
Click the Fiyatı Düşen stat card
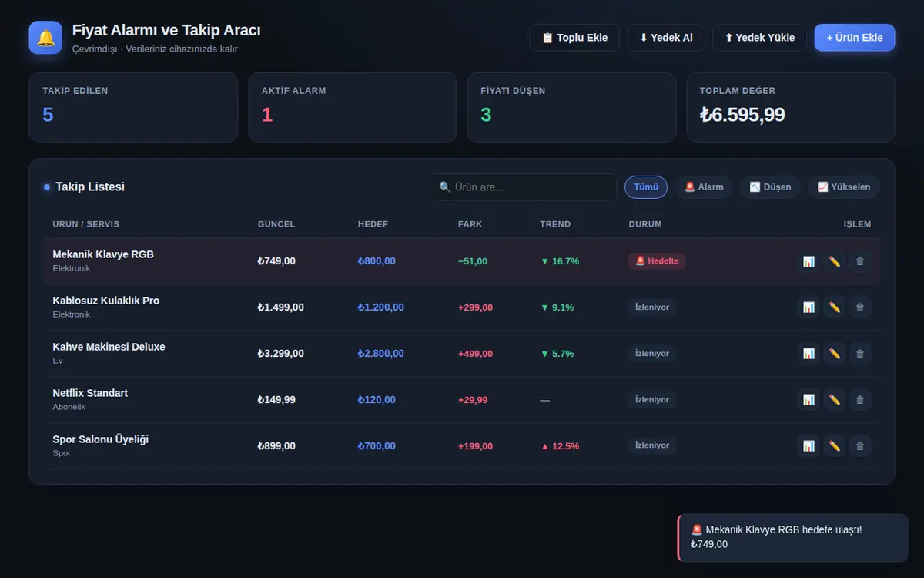[571, 107]
